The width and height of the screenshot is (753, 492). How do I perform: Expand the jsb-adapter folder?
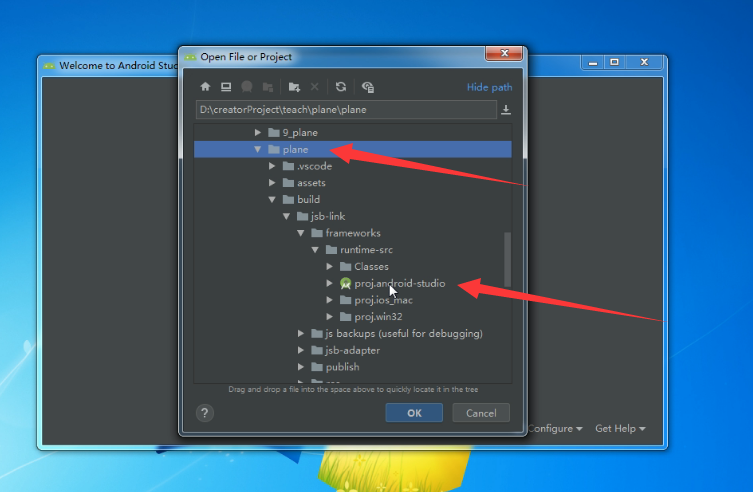301,350
